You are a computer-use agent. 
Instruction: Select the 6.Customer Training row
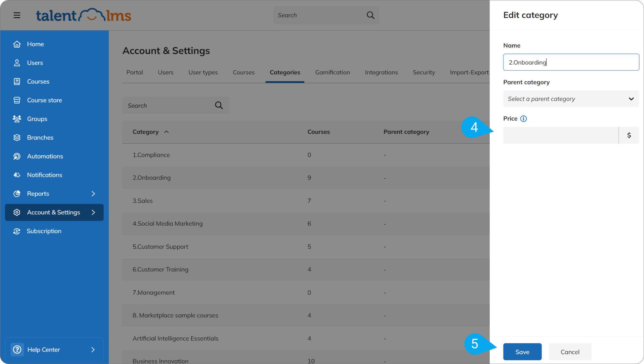pos(306,270)
